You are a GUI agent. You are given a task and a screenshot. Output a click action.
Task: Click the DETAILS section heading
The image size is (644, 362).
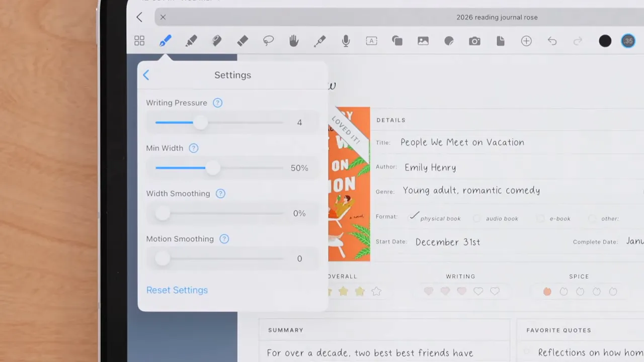391,120
